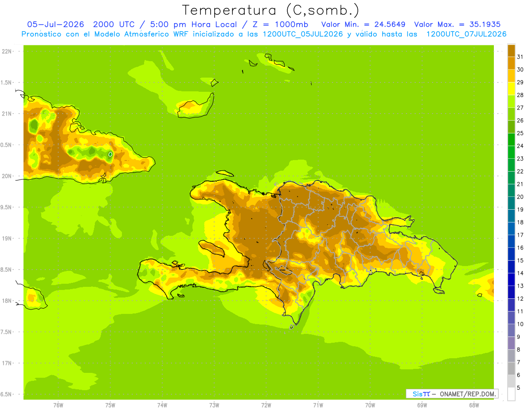The height and width of the screenshot is (411, 532).
Task: Click the legend value '5'
Action: 519,388
